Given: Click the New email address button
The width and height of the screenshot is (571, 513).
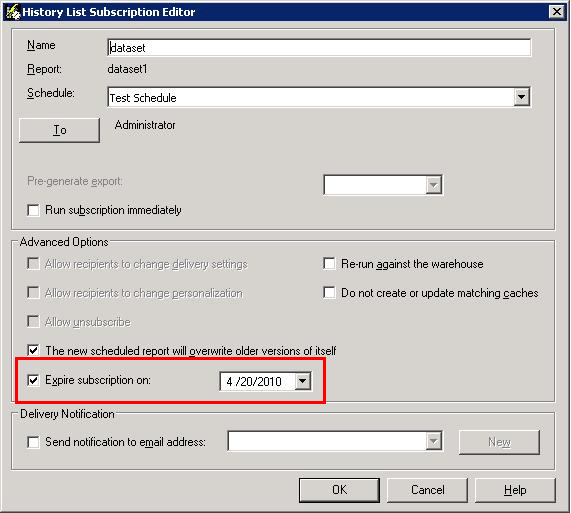Looking at the screenshot, I should 499,442.
